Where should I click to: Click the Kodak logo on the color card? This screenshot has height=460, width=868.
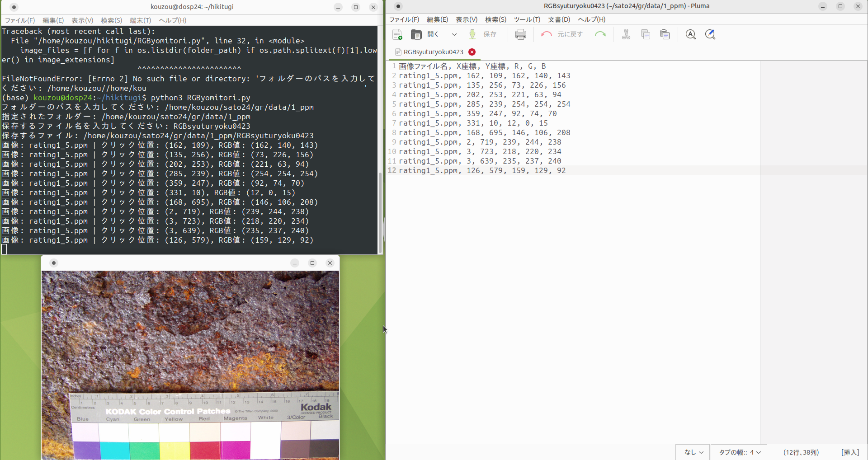click(316, 407)
